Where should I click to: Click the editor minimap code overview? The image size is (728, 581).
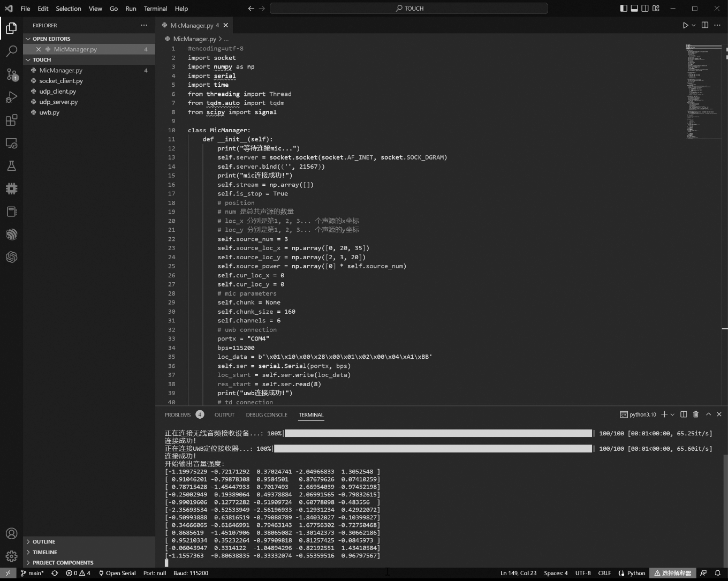[x=703, y=91]
